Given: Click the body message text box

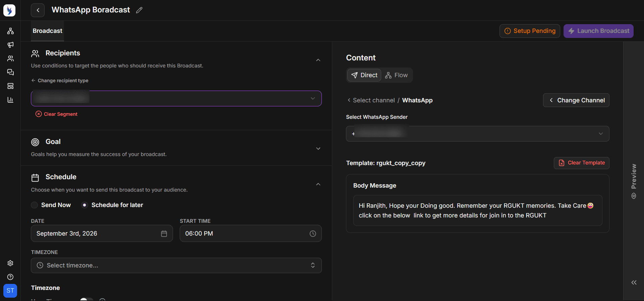Looking at the screenshot, I should click(x=478, y=210).
